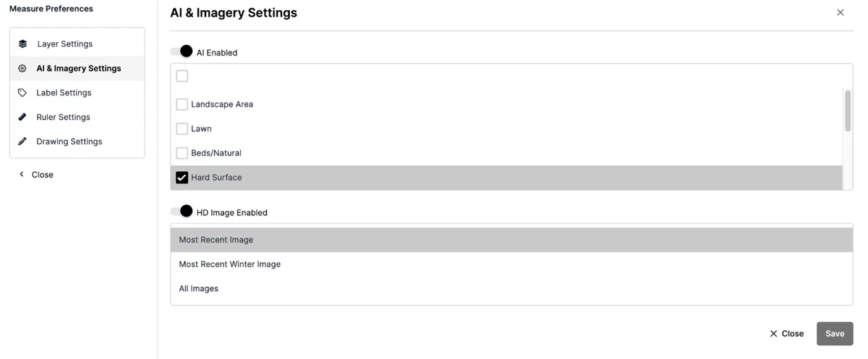Click the AI layer list scrollbar

[847, 110]
